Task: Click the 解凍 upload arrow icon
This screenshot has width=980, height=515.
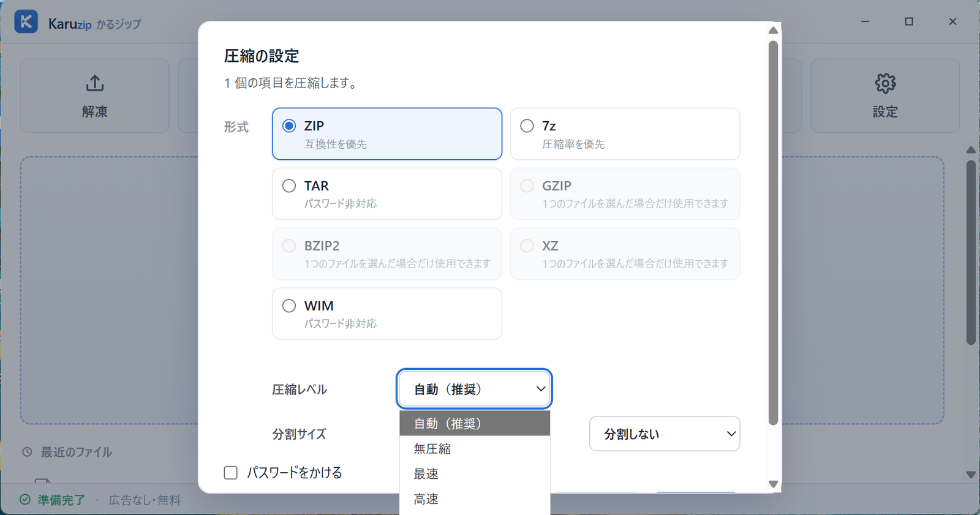Action: pyautogui.click(x=95, y=83)
